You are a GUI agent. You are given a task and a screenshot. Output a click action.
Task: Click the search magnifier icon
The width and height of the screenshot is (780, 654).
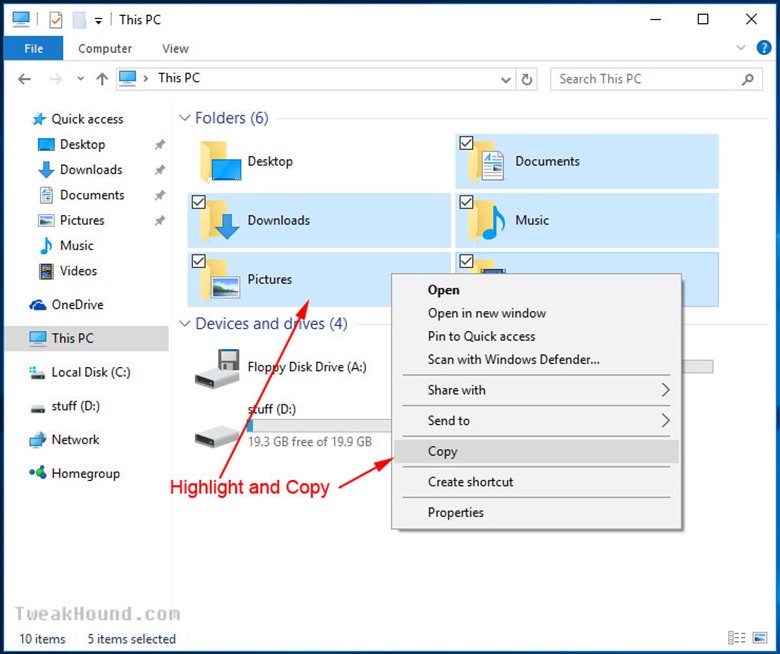click(747, 79)
